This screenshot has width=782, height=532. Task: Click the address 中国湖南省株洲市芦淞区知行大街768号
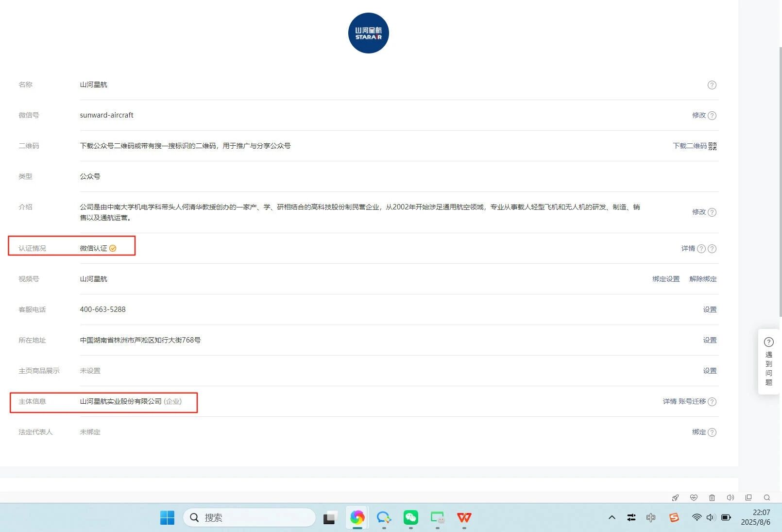[140, 340]
